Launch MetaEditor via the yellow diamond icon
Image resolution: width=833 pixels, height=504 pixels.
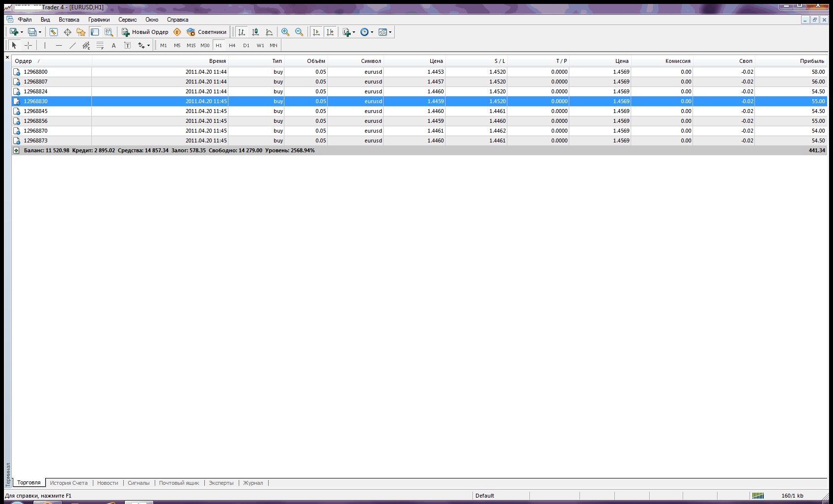[x=177, y=32]
